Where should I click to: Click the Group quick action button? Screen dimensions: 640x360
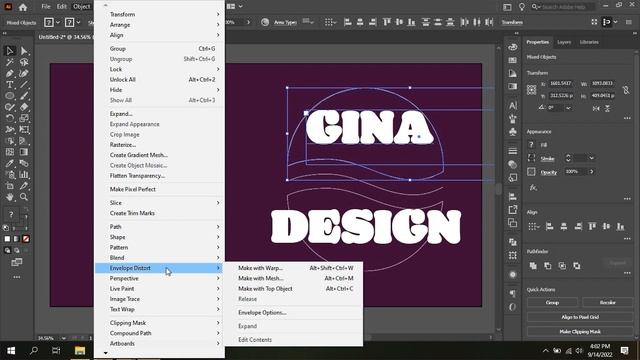pyautogui.click(x=552, y=302)
